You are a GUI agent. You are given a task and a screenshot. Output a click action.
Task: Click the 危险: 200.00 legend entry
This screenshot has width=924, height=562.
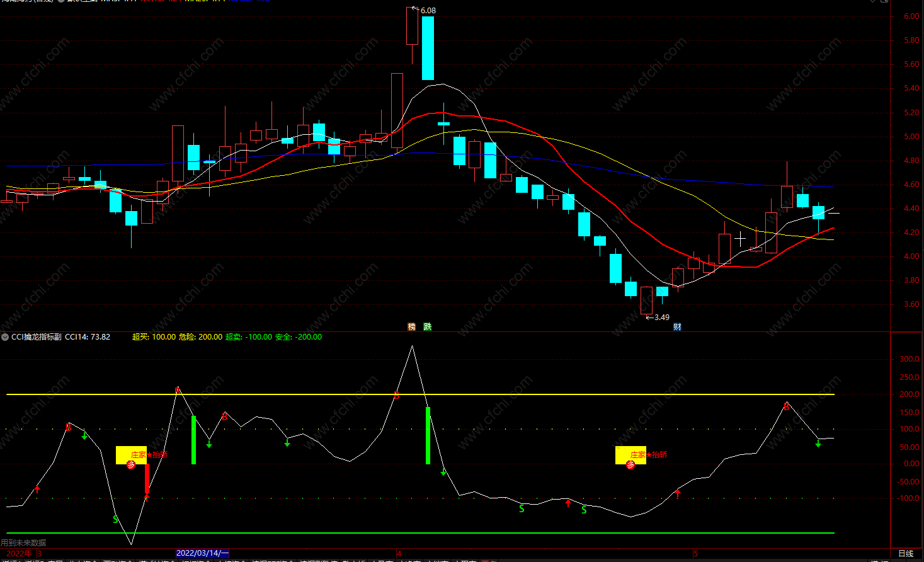click(200, 337)
